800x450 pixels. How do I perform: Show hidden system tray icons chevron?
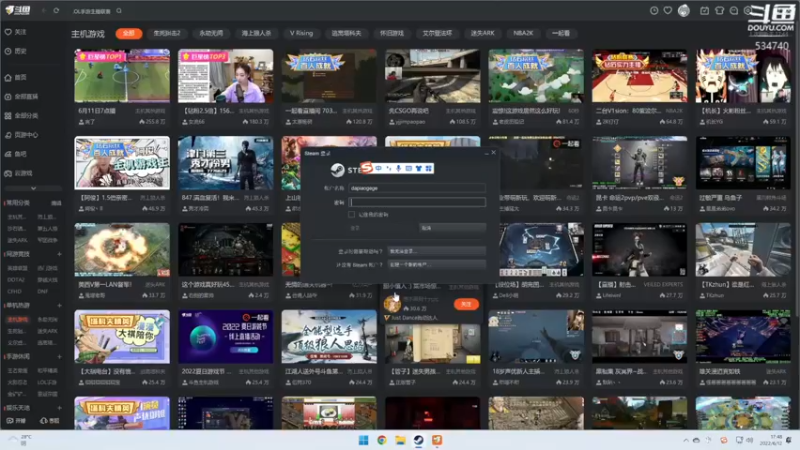pos(685,440)
